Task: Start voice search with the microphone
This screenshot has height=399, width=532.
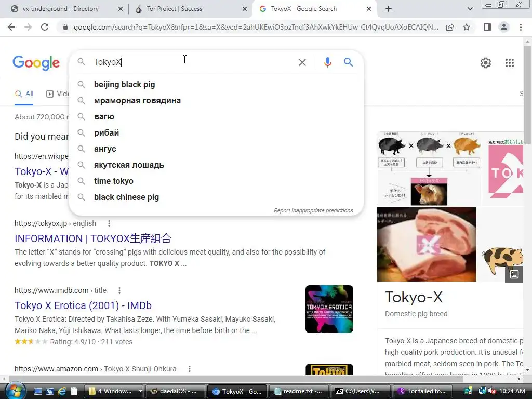Action: pos(327,62)
